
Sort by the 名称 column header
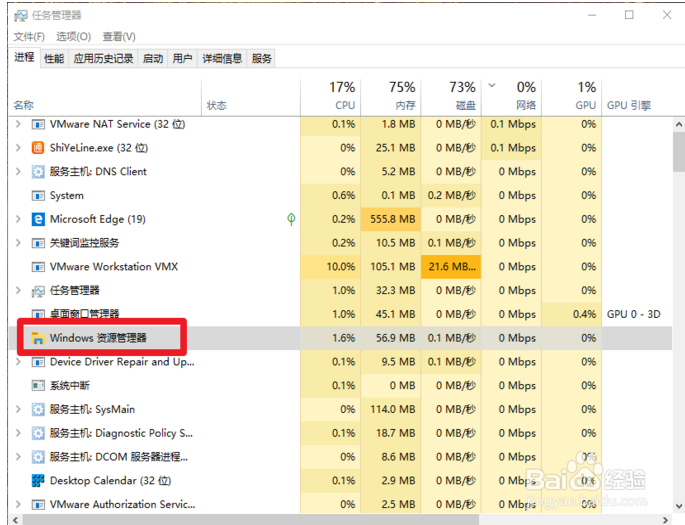105,97
